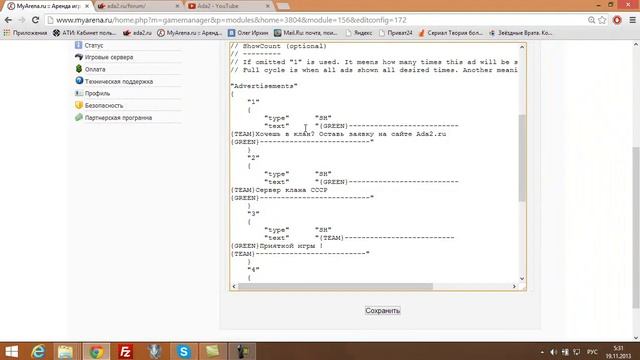Switch to the MyArena.ru tab
Image resolution: width=640 pixels, height=360 pixels.
[x=47, y=6]
